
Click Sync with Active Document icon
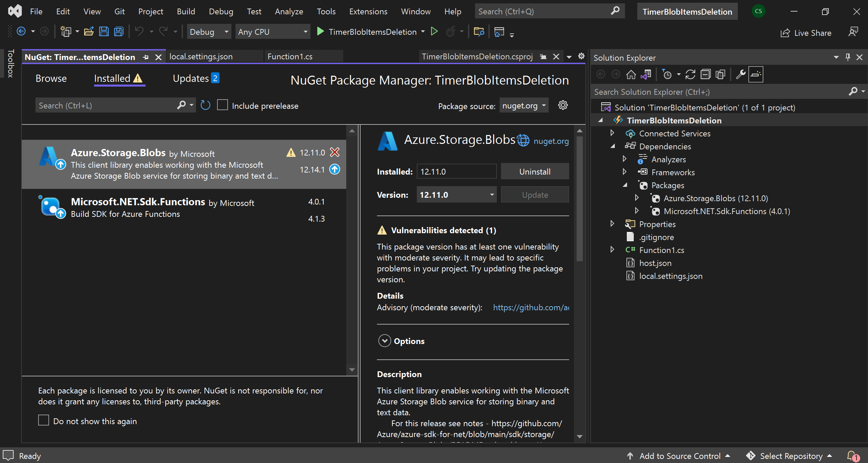coord(690,74)
